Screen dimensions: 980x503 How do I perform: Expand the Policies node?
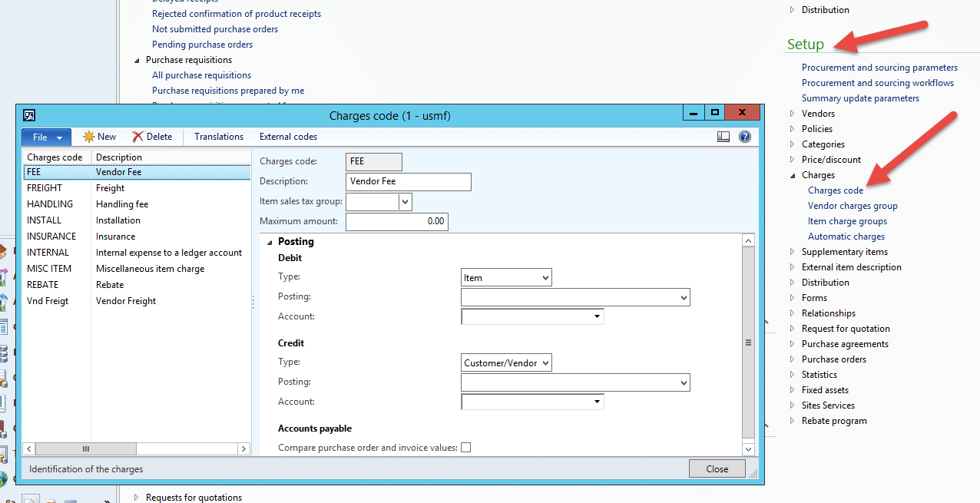point(792,128)
